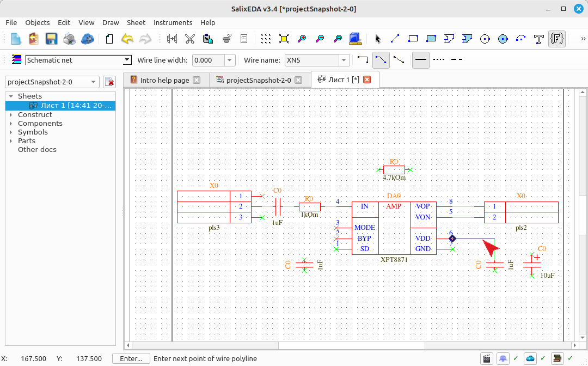The image size is (588, 366).
Task: Enable dotted line style
Action: [x=439, y=59]
